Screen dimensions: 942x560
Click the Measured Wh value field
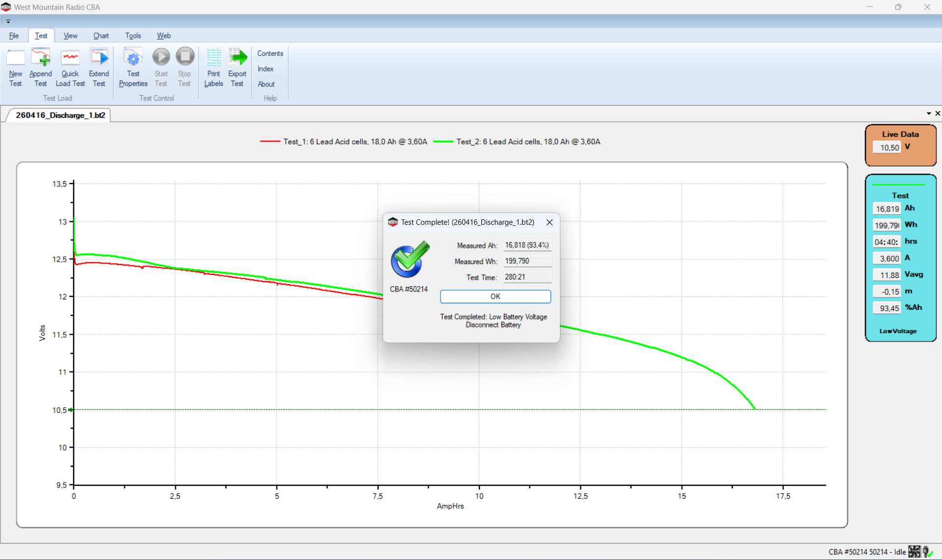527,261
